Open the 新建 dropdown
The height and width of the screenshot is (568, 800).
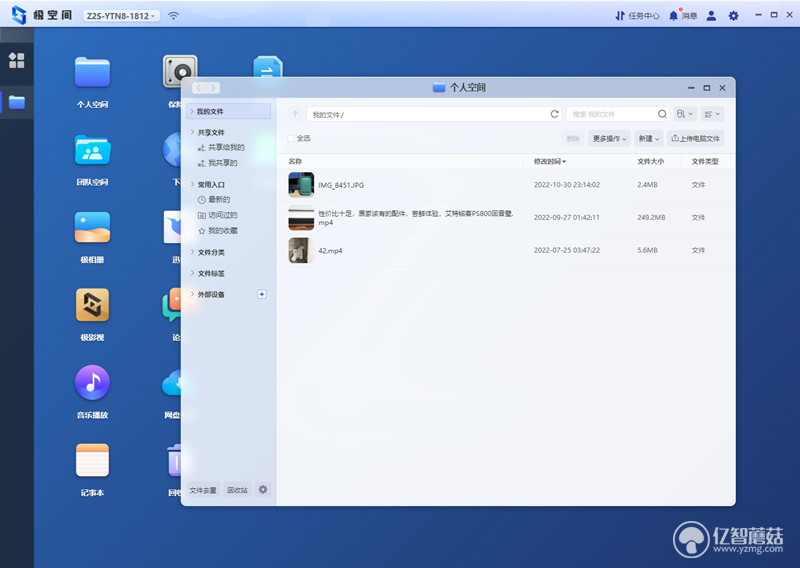tap(648, 138)
